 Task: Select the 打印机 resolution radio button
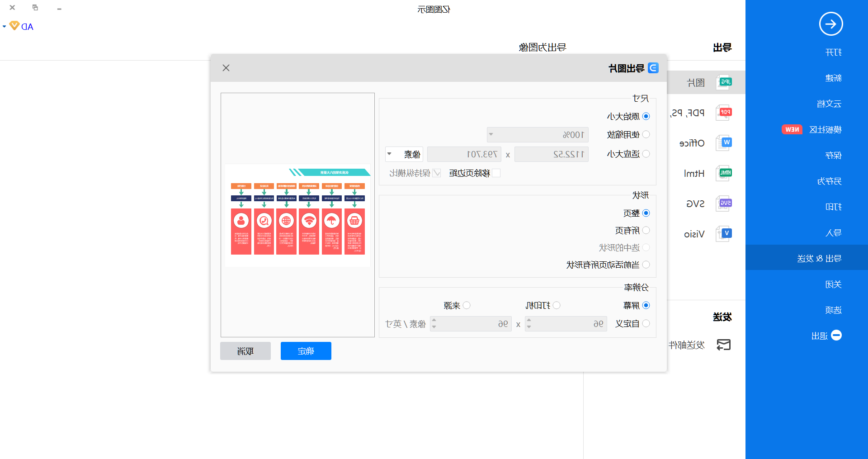pyautogui.click(x=557, y=305)
